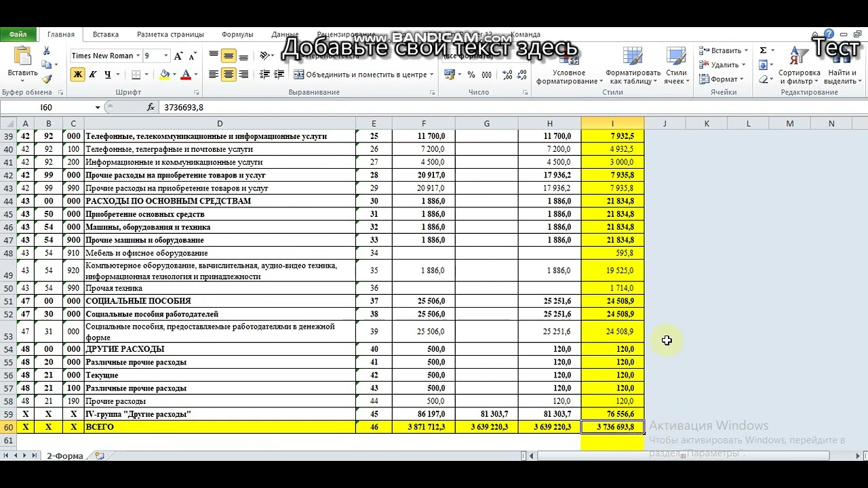868x488 pixels.
Task: Switch to the Вставка tab
Action: (x=106, y=34)
